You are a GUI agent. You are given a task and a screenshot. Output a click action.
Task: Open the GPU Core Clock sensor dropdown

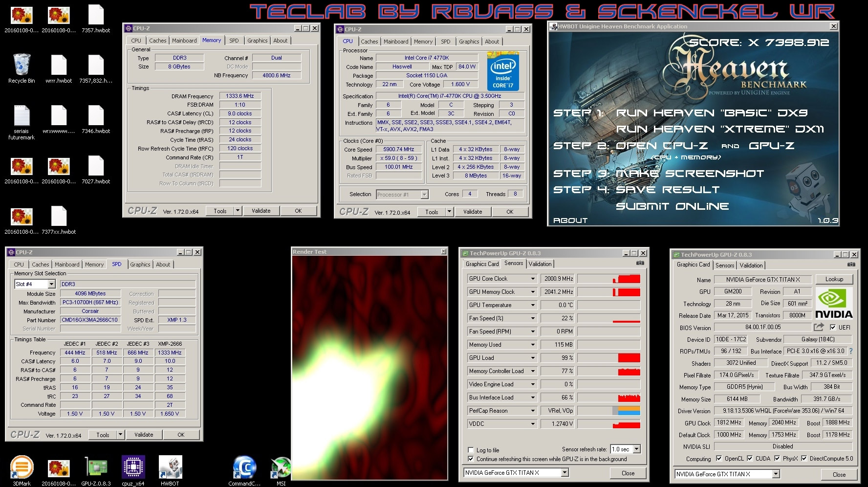[533, 279]
